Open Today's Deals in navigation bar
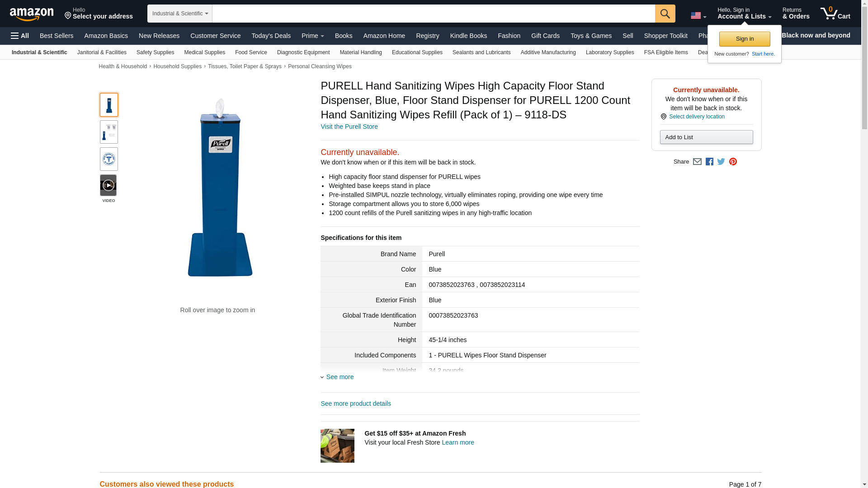 [271, 36]
